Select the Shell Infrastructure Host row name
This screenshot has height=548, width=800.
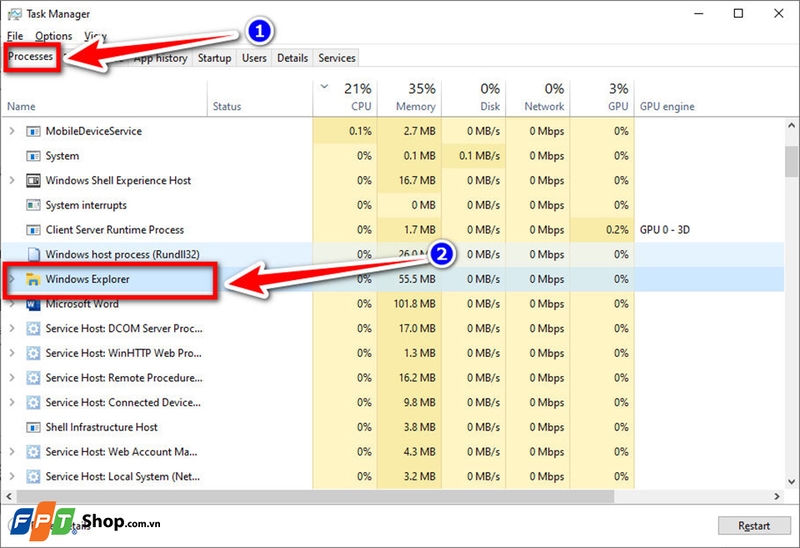pos(102,427)
